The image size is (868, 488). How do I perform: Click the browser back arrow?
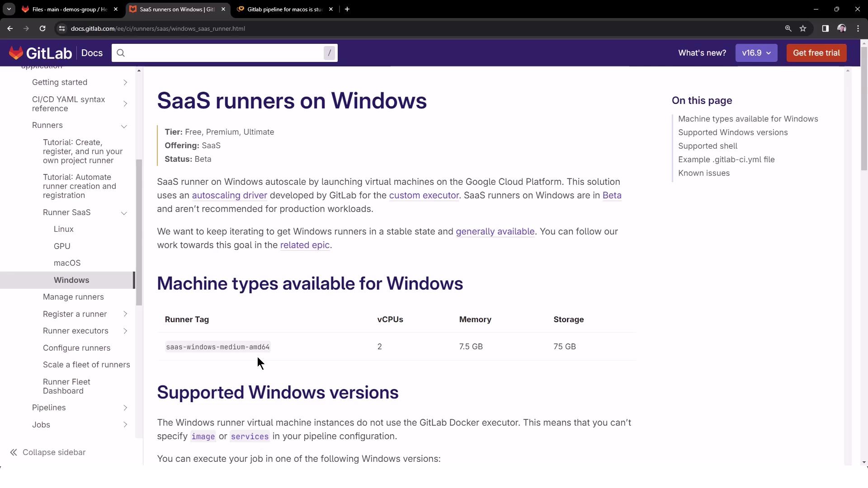(10, 28)
